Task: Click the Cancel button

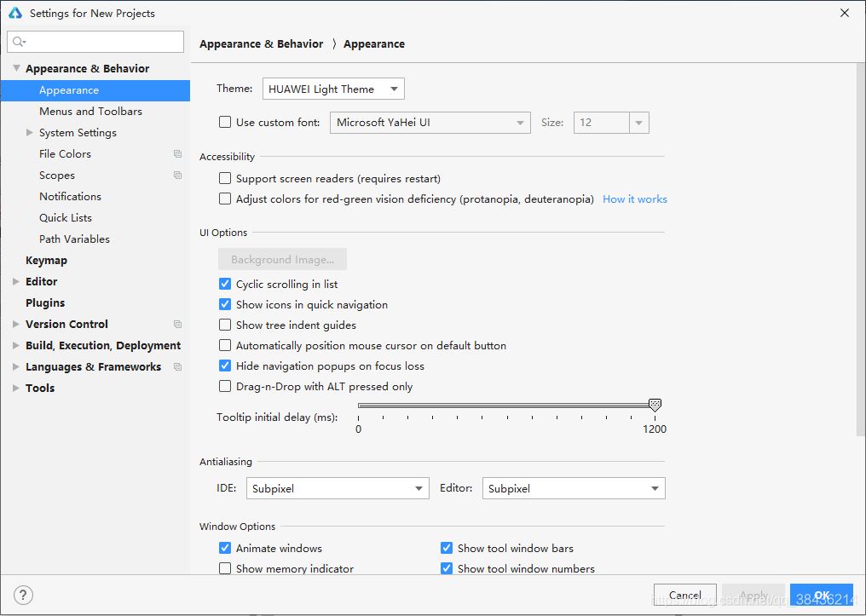Action: [x=684, y=595]
